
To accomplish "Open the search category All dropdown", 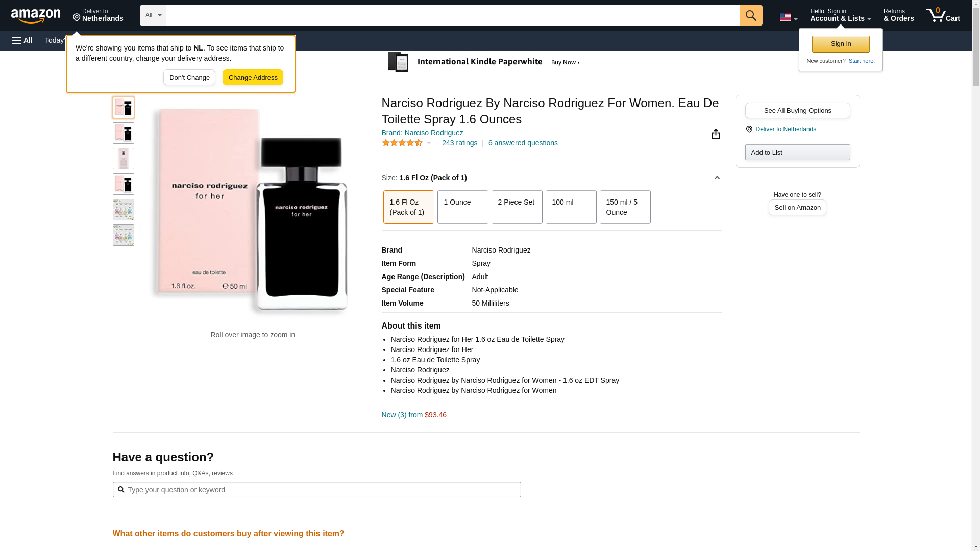I will point(153,15).
